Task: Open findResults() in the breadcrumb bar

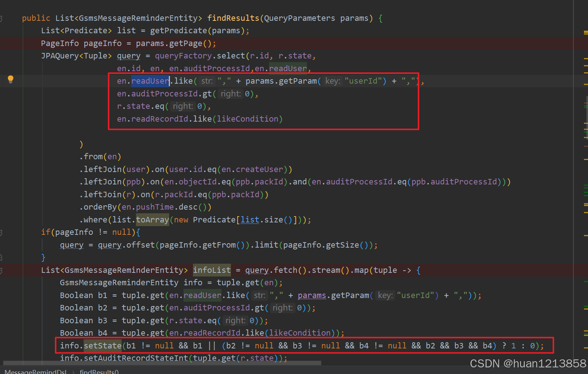Action: click(x=99, y=371)
